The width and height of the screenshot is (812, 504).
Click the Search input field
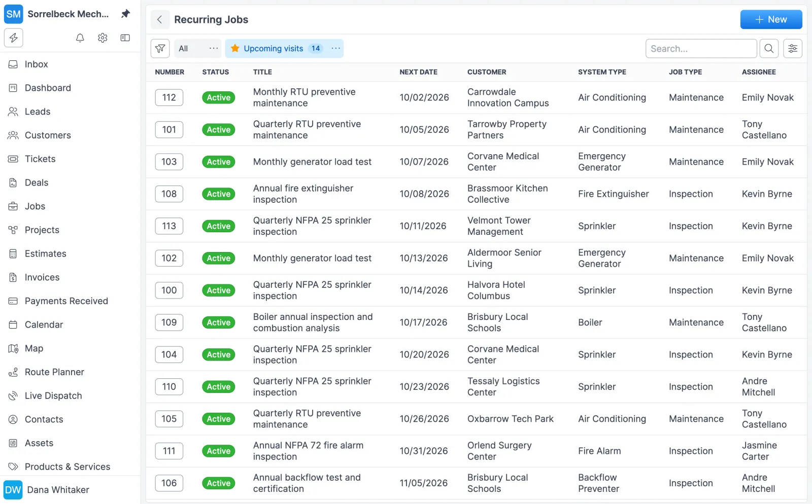(x=701, y=49)
